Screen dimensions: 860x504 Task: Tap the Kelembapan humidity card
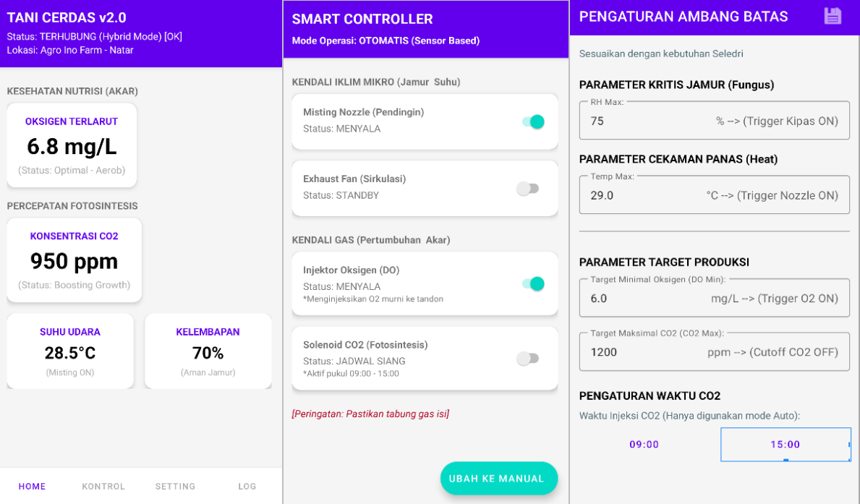[208, 351]
